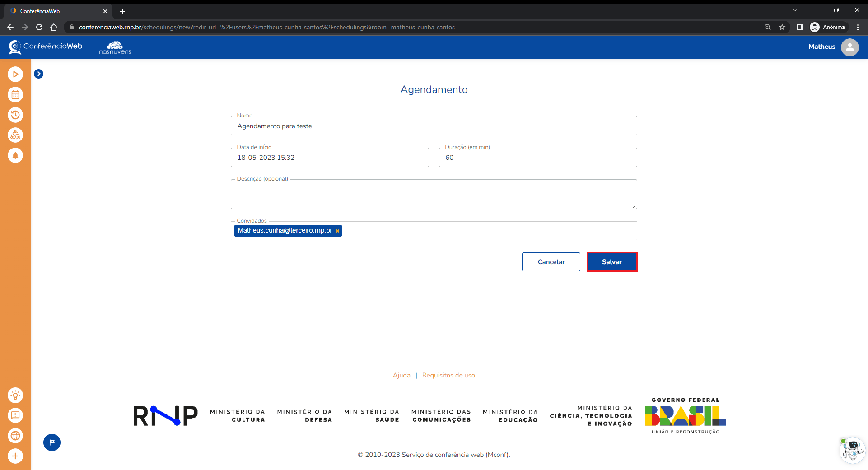Click the play icon in the orange sidebar

[x=15, y=74]
